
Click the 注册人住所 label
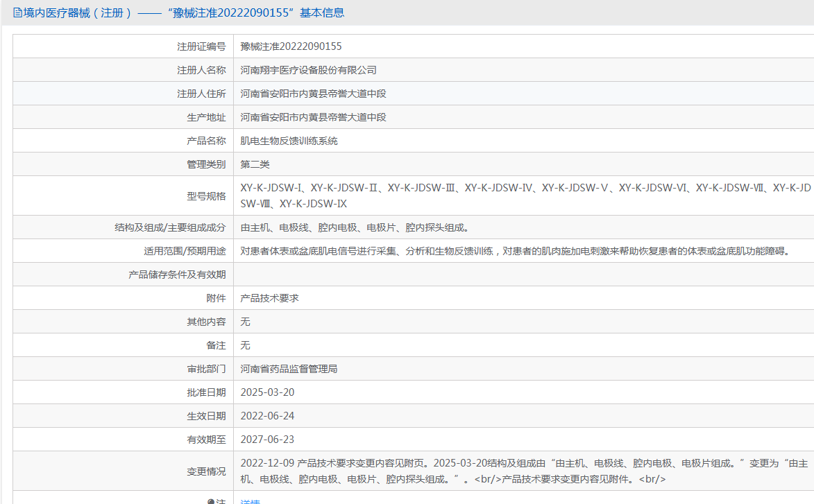click(x=201, y=94)
